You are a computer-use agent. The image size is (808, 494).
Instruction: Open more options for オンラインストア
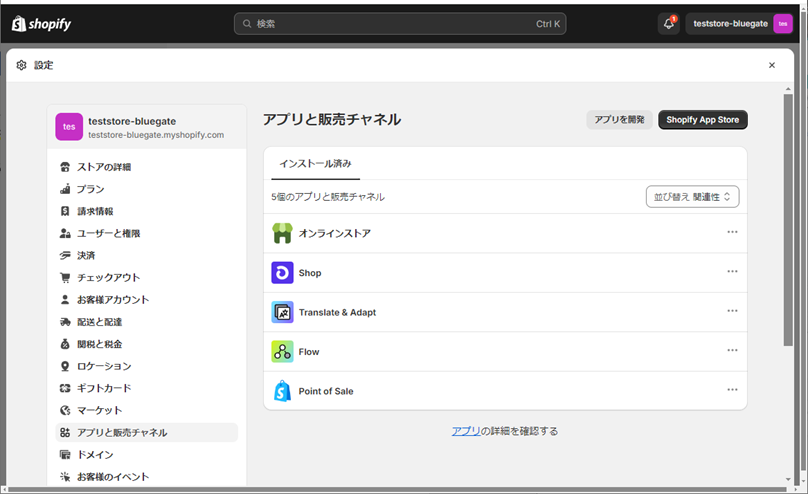pos(732,233)
